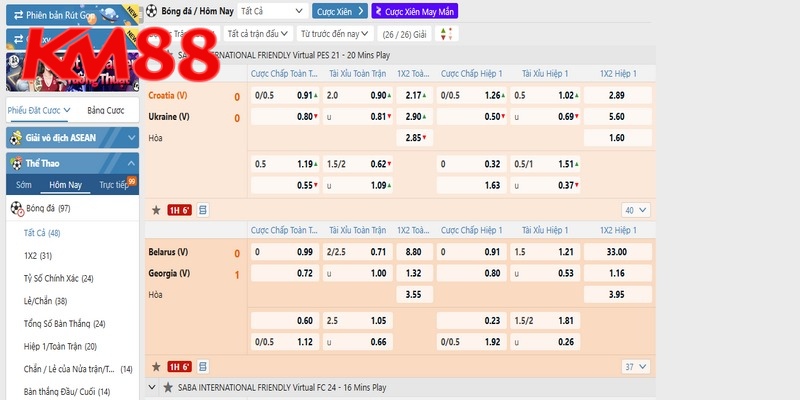Image resolution: width=800 pixels, height=400 pixels.
Task: Select 1X2 (31) bet type
Action: (38, 256)
